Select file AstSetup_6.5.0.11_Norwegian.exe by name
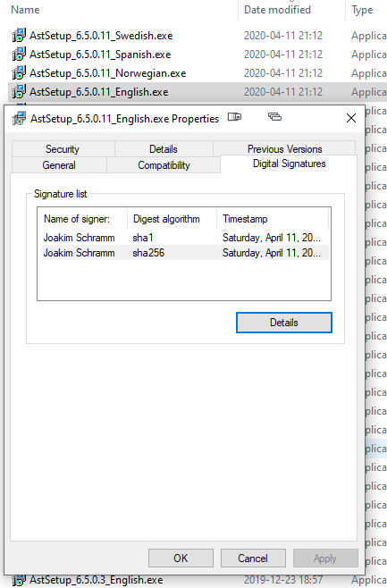Screen dimensions: 387x588 [107, 73]
